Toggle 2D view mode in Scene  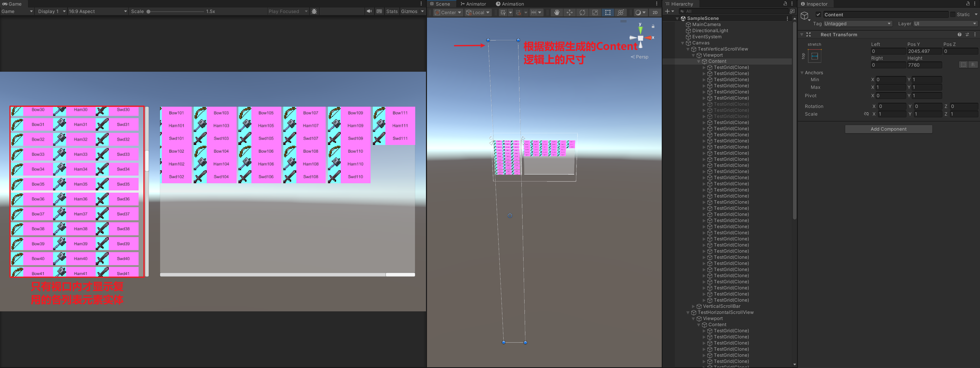[x=655, y=13]
